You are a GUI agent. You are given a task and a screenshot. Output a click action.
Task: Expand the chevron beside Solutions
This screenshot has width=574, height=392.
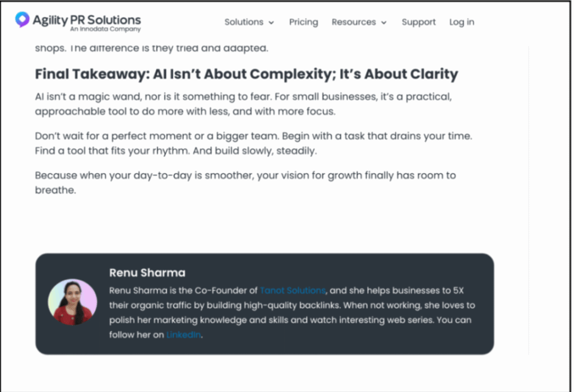pyautogui.click(x=271, y=22)
